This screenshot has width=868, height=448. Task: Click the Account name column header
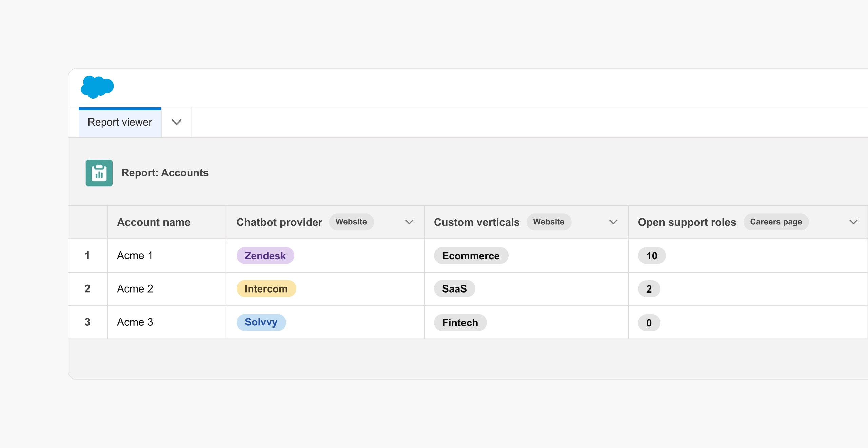point(154,222)
